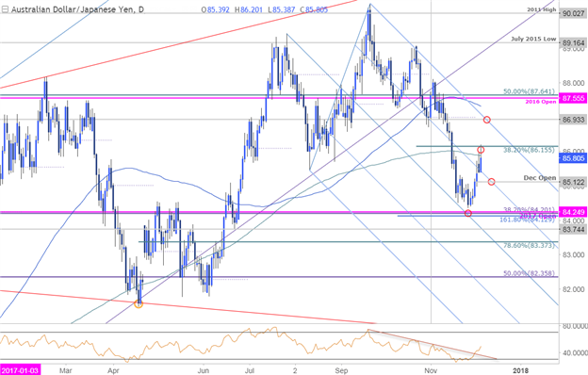
Task: Click the 80.0000 RSI scale value
Action: click(575, 326)
